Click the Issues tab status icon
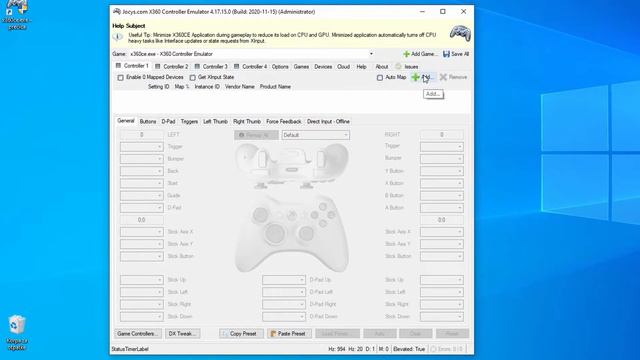The image size is (640, 360). (398, 67)
